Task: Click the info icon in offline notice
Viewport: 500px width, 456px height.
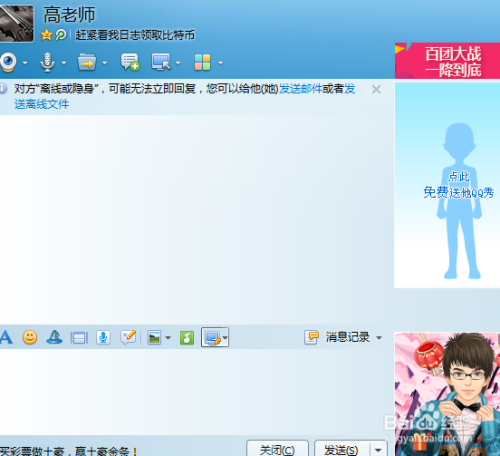Action: tap(3, 89)
